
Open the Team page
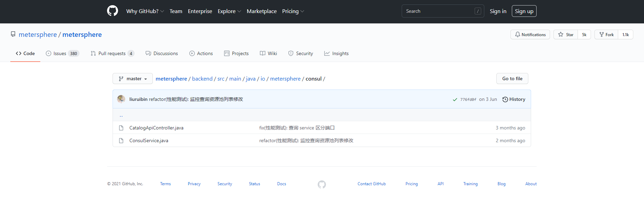pyautogui.click(x=176, y=11)
